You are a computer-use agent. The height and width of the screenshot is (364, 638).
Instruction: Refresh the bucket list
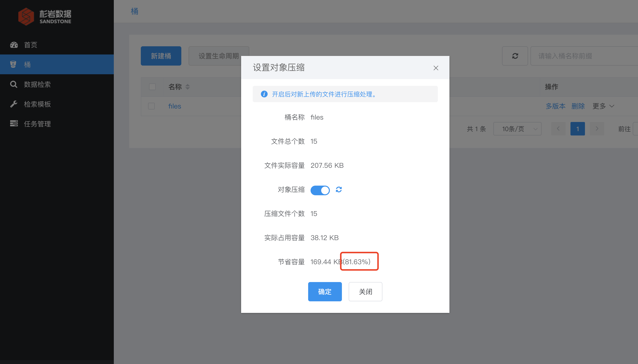pyautogui.click(x=515, y=56)
